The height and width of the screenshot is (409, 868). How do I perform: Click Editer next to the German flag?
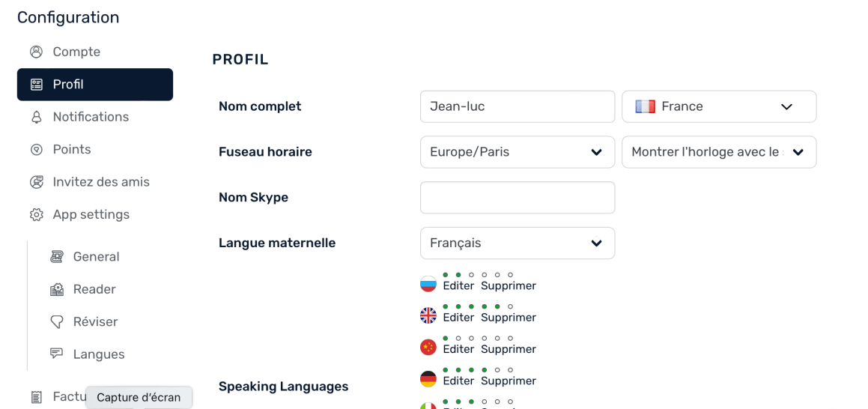point(458,381)
